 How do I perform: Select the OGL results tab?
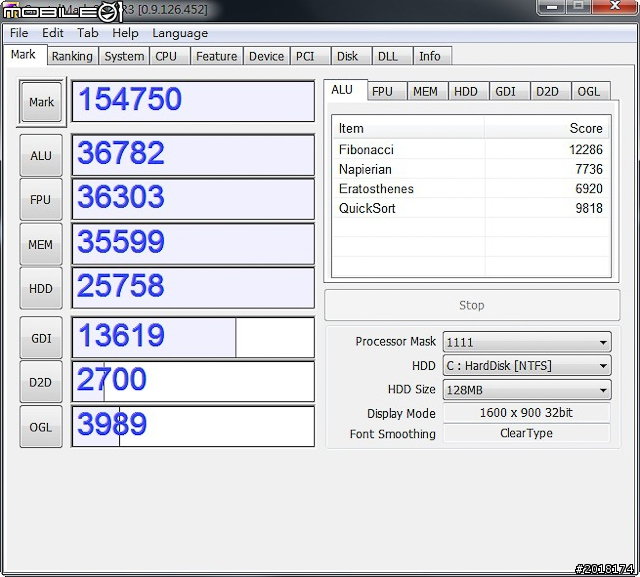click(x=589, y=91)
